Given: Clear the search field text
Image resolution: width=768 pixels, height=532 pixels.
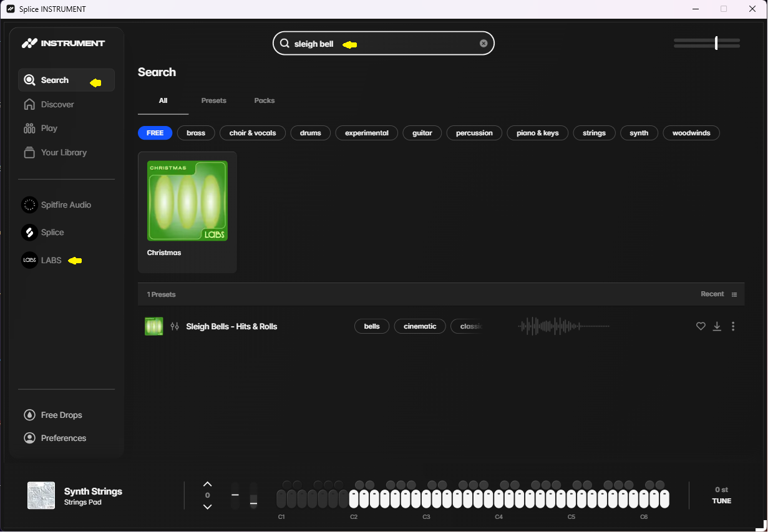Looking at the screenshot, I should coord(484,44).
